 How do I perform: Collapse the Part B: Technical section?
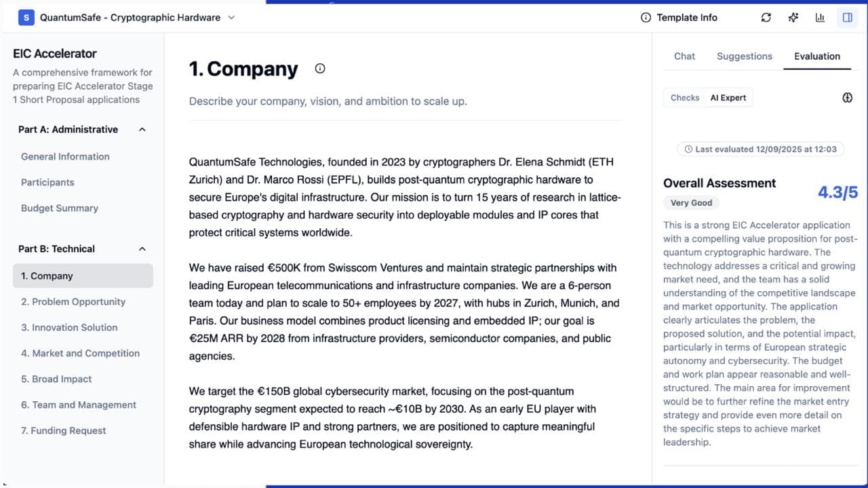142,249
